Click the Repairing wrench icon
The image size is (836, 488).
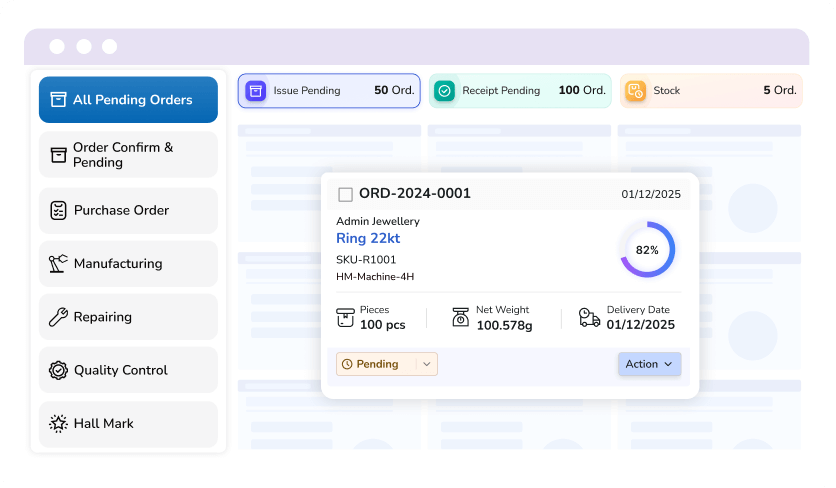pyautogui.click(x=58, y=317)
